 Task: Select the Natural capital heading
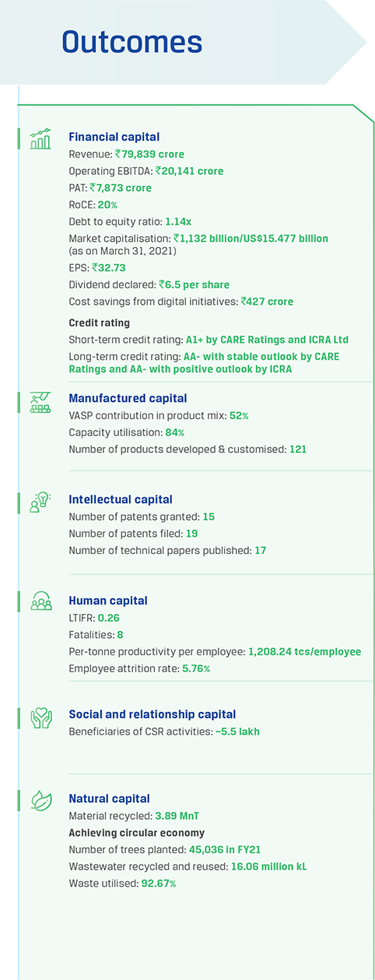click(109, 799)
